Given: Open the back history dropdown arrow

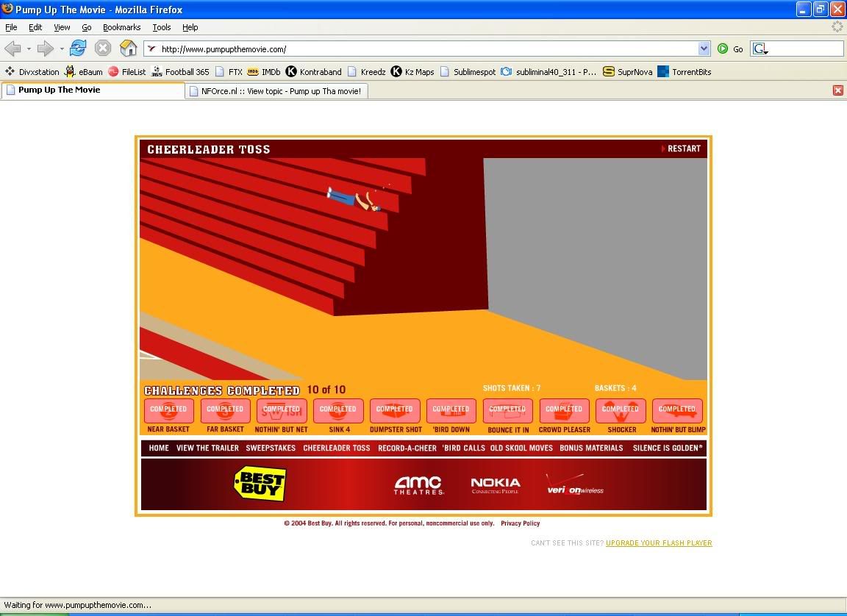Looking at the screenshot, I should [29, 49].
